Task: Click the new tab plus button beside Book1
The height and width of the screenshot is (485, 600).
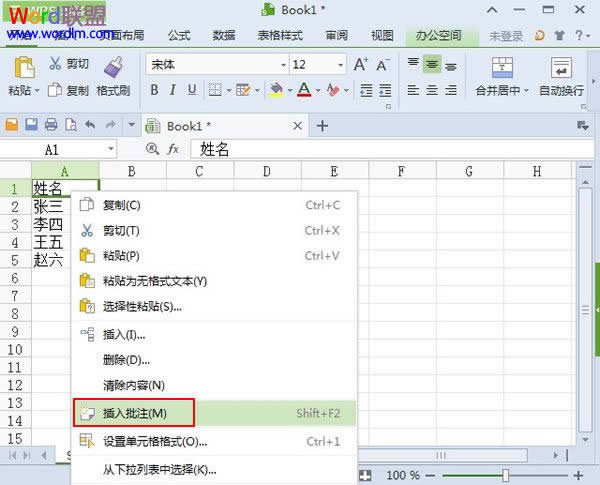Action: pos(322,125)
